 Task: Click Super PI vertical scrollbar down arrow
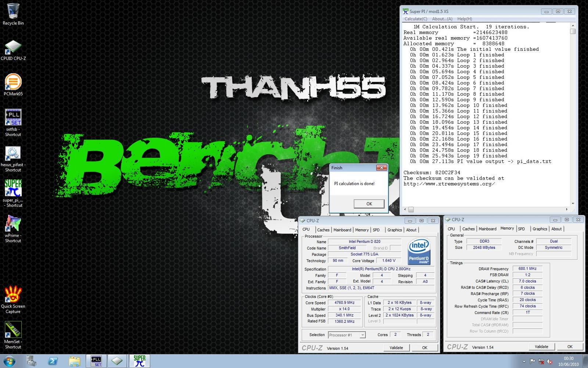tap(573, 204)
